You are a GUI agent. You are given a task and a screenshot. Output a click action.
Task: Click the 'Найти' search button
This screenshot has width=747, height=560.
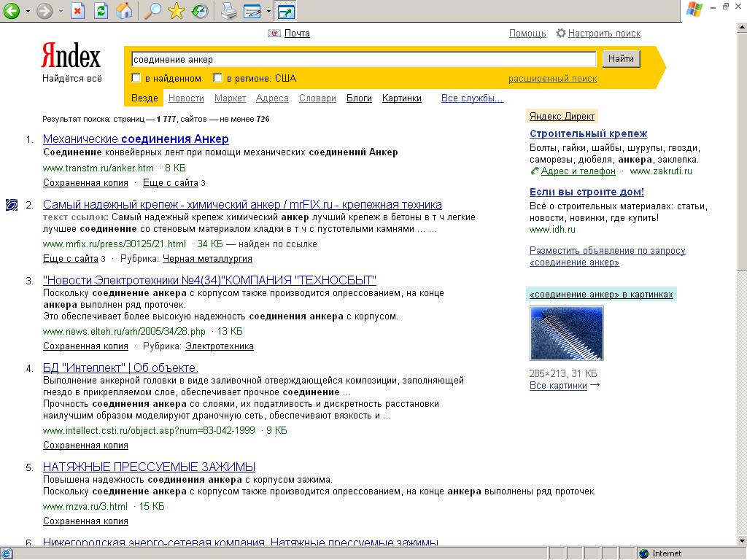tap(621, 59)
